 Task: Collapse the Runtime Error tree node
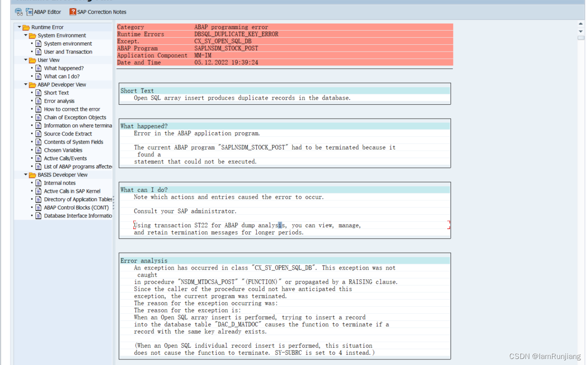coord(20,27)
